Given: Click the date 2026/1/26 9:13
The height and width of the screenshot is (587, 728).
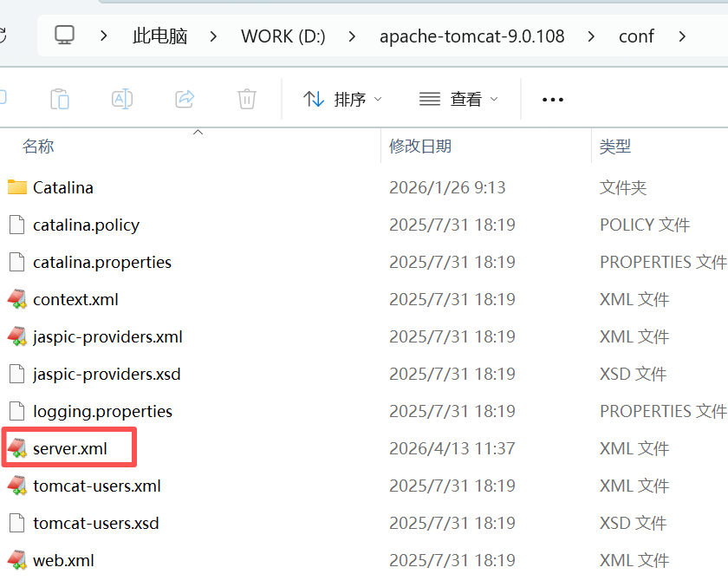Looking at the screenshot, I should tap(447, 187).
